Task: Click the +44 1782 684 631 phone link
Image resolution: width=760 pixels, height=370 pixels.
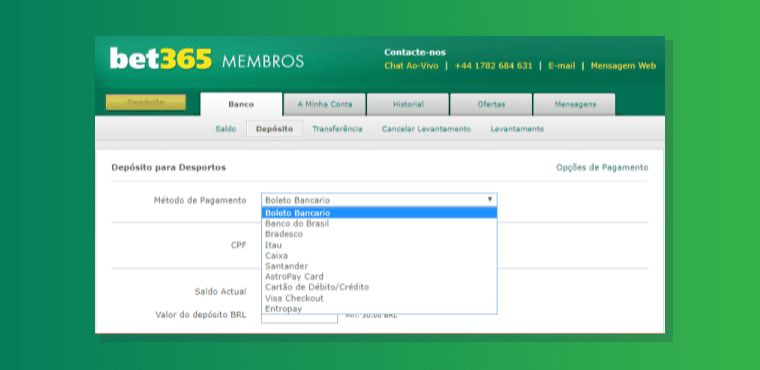Action: click(493, 66)
